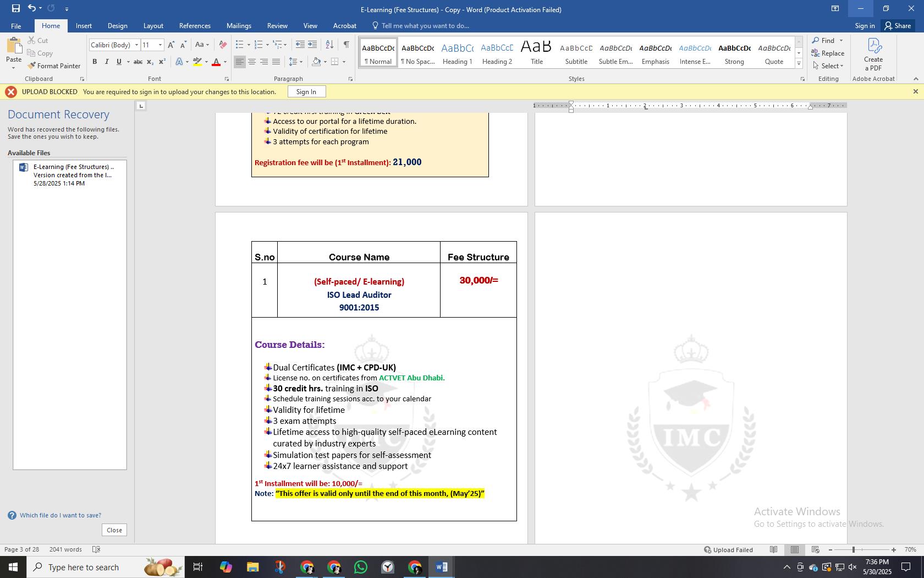Paste clipboard contents

click(14, 52)
